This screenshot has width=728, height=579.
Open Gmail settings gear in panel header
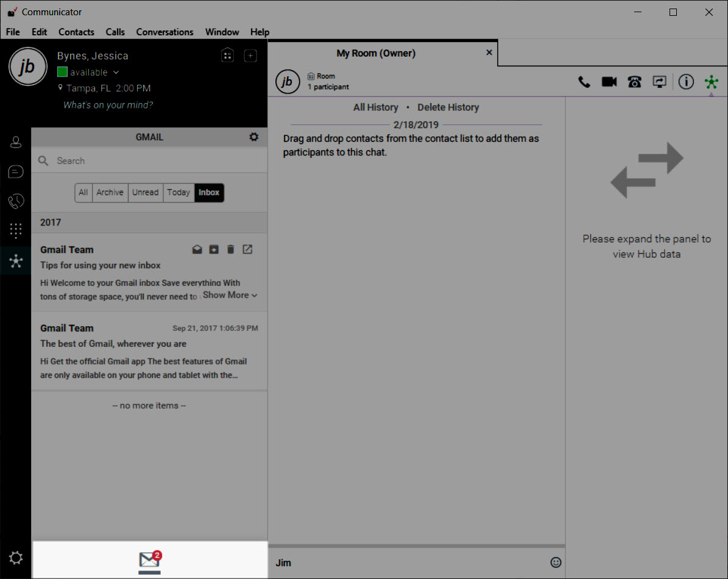pos(253,137)
